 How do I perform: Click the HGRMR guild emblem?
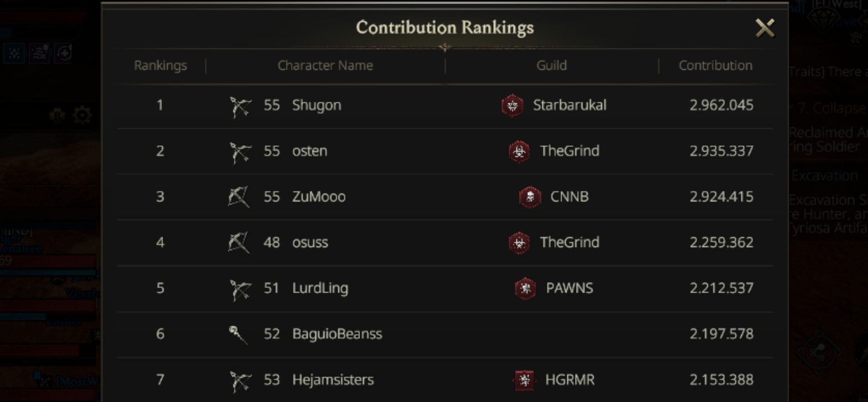[524, 380]
